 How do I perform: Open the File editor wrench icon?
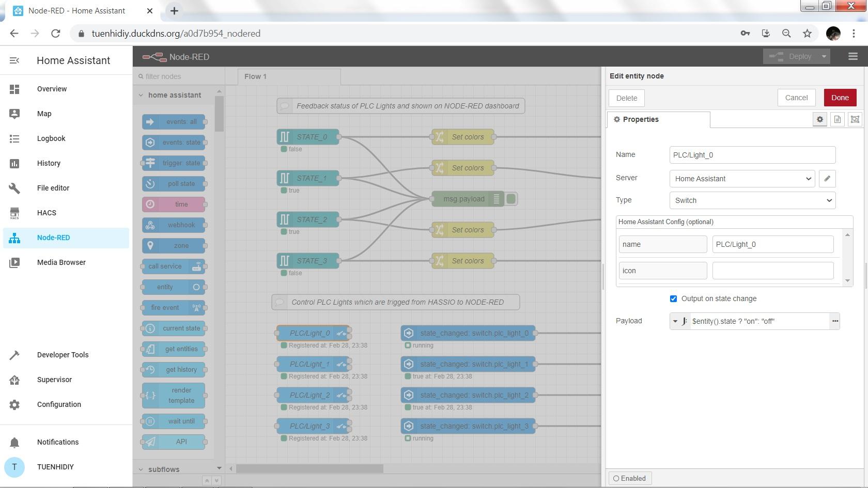coord(14,188)
